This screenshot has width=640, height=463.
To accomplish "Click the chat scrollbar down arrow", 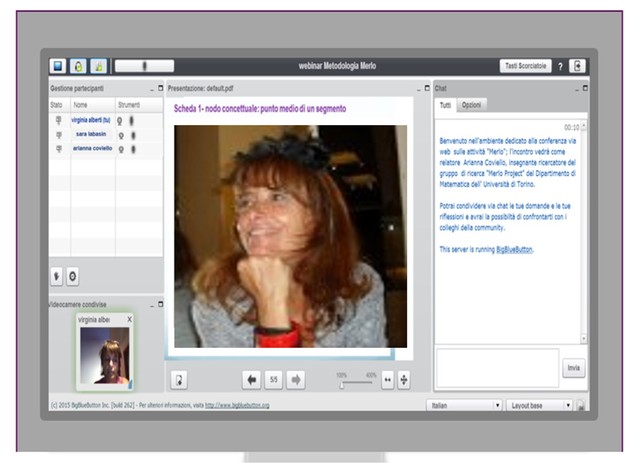I will 584,339.
